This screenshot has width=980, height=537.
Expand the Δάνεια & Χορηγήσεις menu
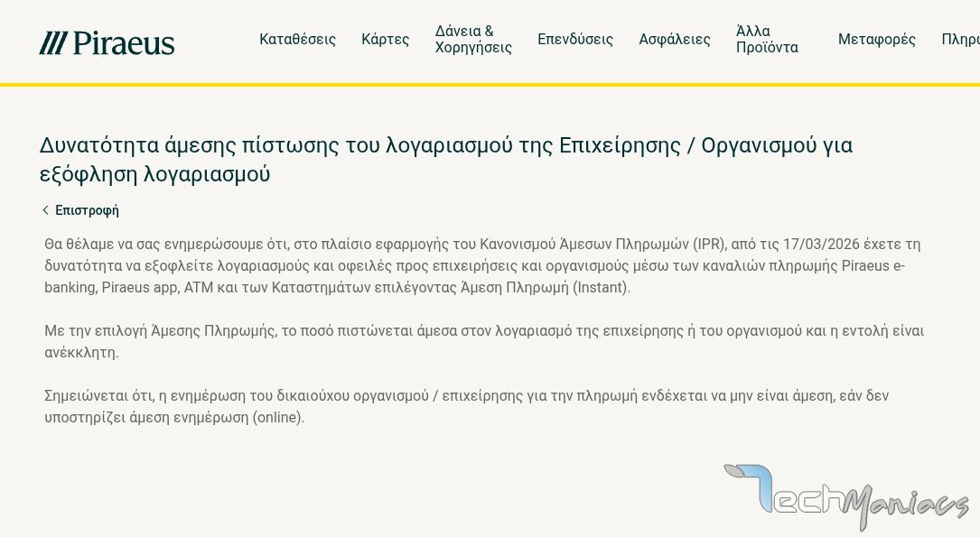(x=473, y=40)
